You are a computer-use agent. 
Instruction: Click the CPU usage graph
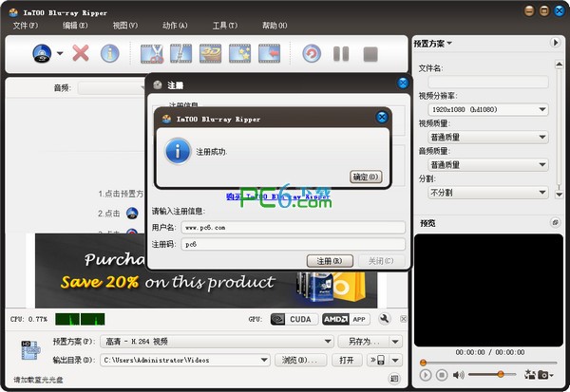pyautogui.click(x=80, y=319)
